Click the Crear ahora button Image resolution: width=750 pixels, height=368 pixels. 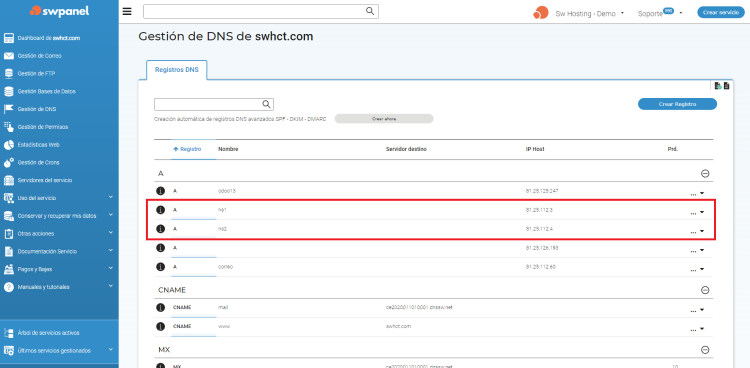pos(384,119)
